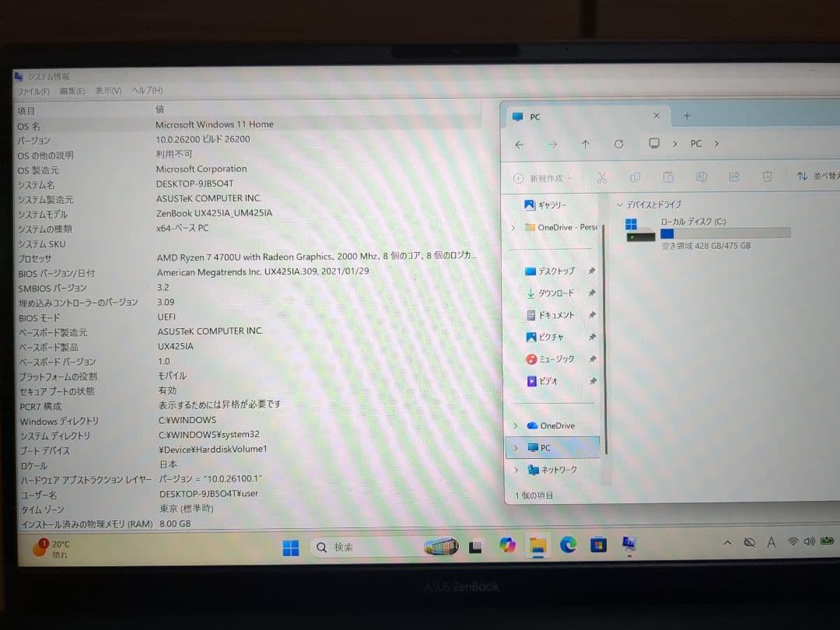Open Task View from taskbar
Screen dimensions: 840x630
click(x=475, y=547)
